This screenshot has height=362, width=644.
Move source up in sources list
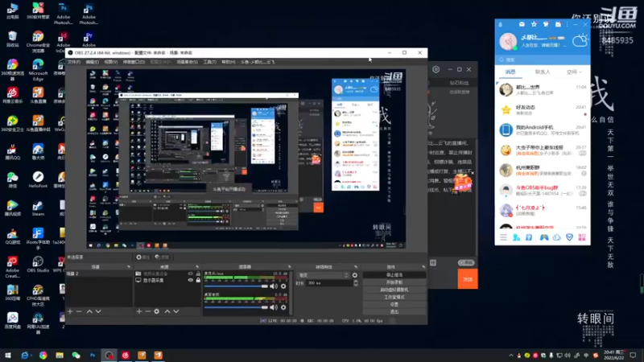[x=167, y=311]
